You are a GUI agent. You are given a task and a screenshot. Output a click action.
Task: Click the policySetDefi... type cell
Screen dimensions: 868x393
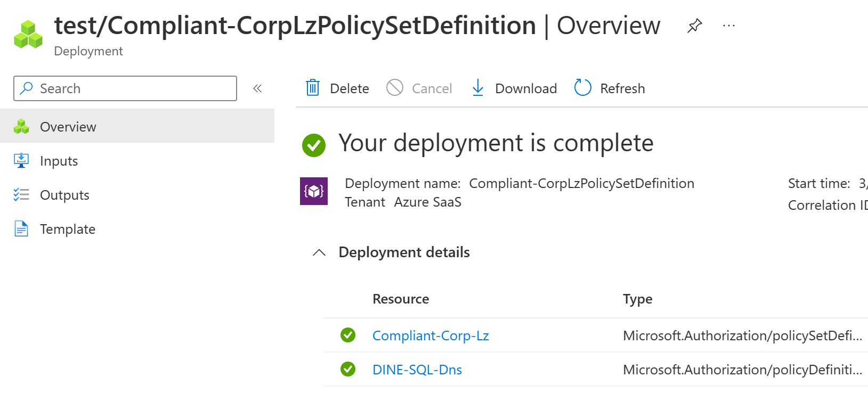click(742, 335)
